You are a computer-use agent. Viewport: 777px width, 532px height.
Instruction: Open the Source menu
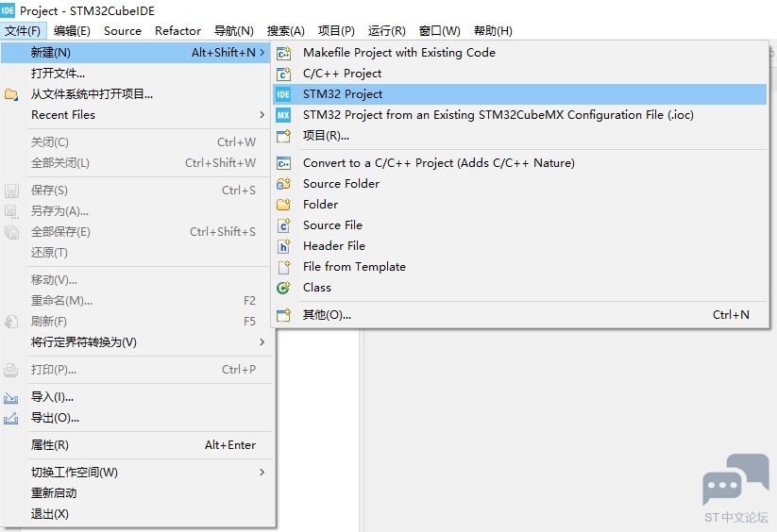click(x=123, y=31)
